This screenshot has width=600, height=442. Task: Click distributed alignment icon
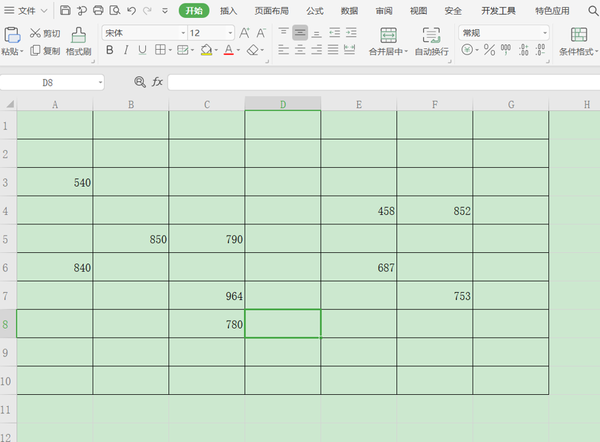click(349, 50)
